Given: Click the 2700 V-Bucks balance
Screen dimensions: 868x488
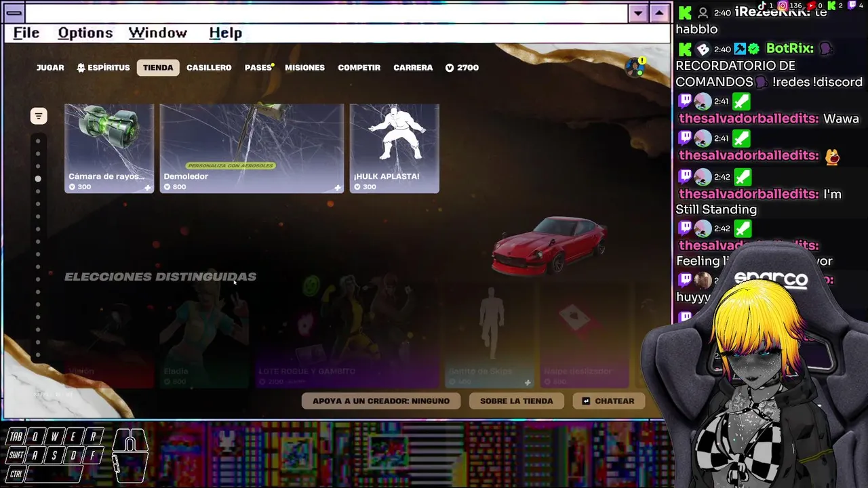Looking at the screenshot, I should (x=462, y=68).
